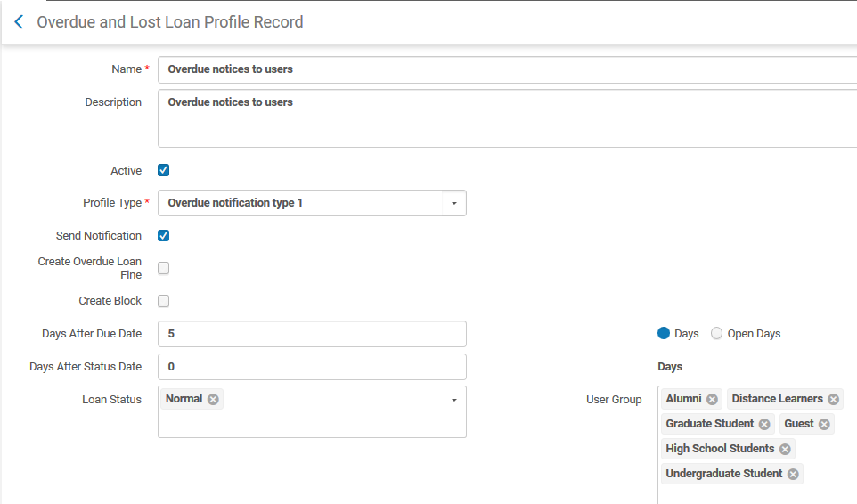Remove Graduate Student tag
The height and width of the screenshot is (504, 857).
point(764,425)
